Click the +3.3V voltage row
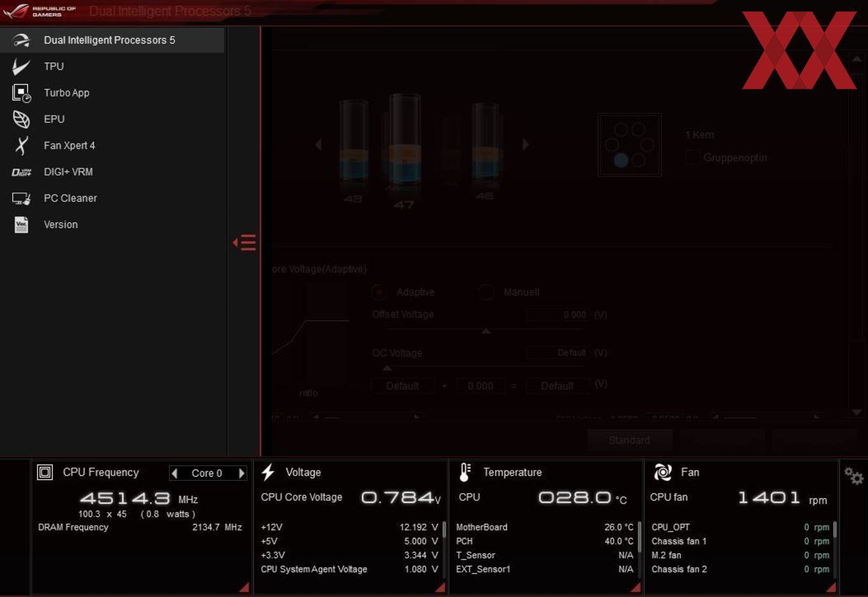Screen dimensions: 868x597 click(x=349, y=556)
